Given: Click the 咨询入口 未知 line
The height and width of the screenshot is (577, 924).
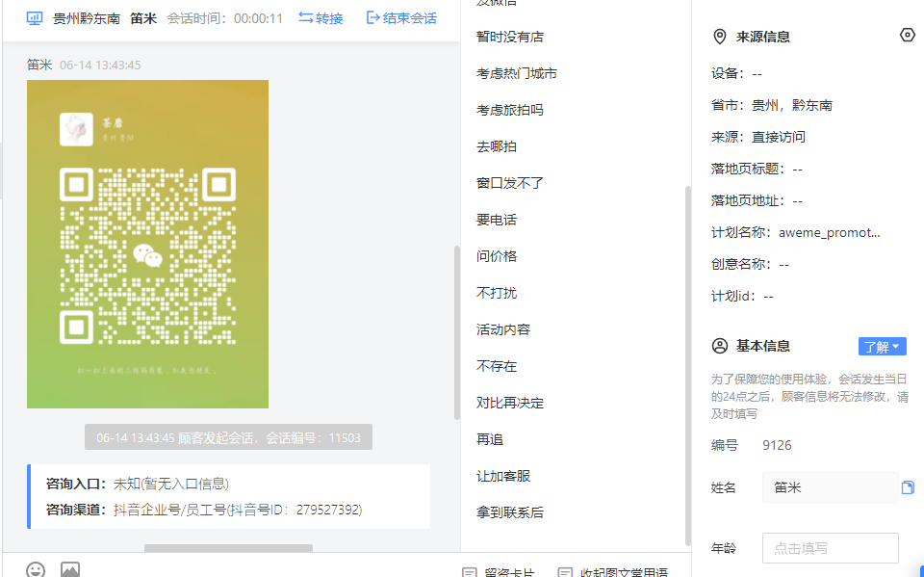Looking at the screenshot, I should [138, 485].
